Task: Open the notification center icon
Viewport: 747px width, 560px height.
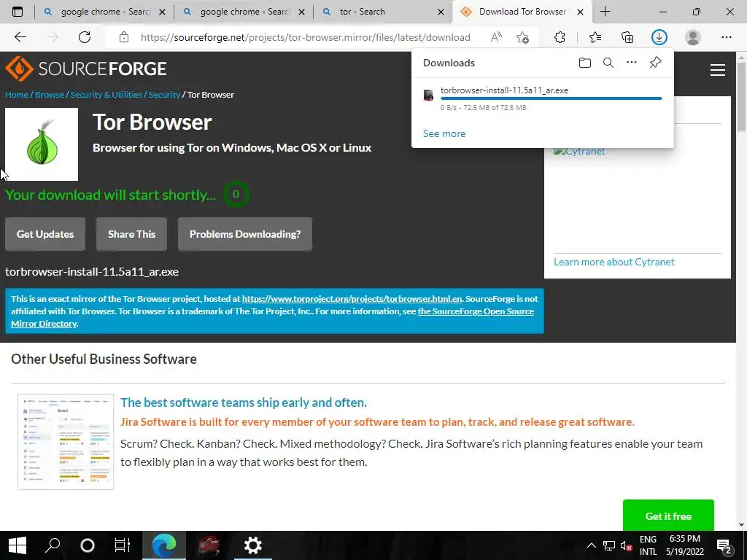Action: coord(724,545)
